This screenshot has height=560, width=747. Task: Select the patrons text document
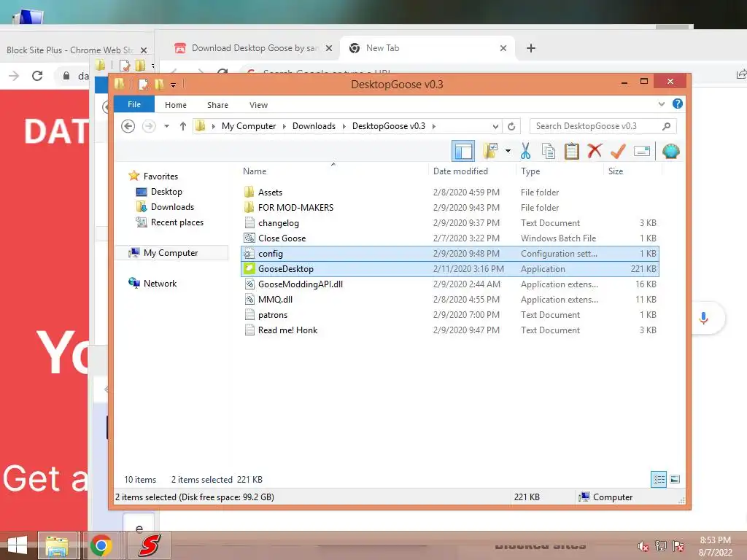[x=273, y=315]
